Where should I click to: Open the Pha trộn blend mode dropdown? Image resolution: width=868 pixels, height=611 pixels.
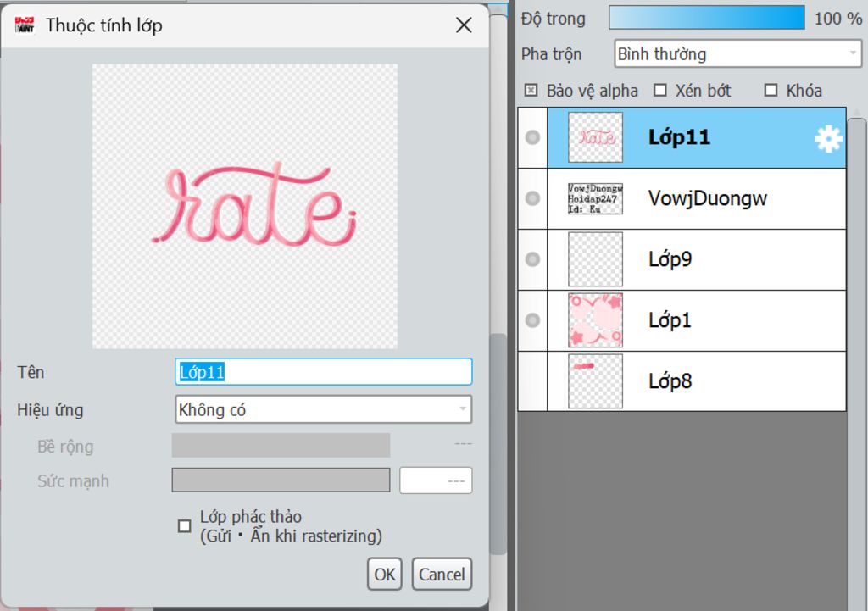738,53
